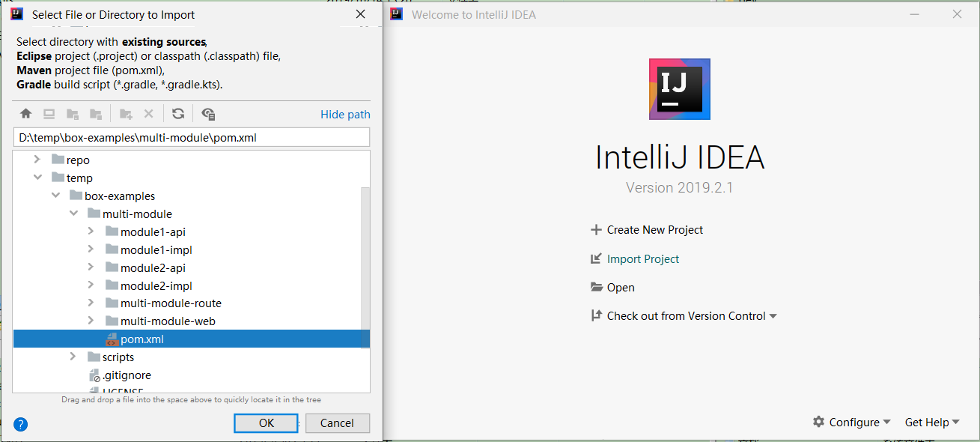This screenshot has width=980, height=442.
Task: Click the help question mark icon
Action: coord(21,424)
